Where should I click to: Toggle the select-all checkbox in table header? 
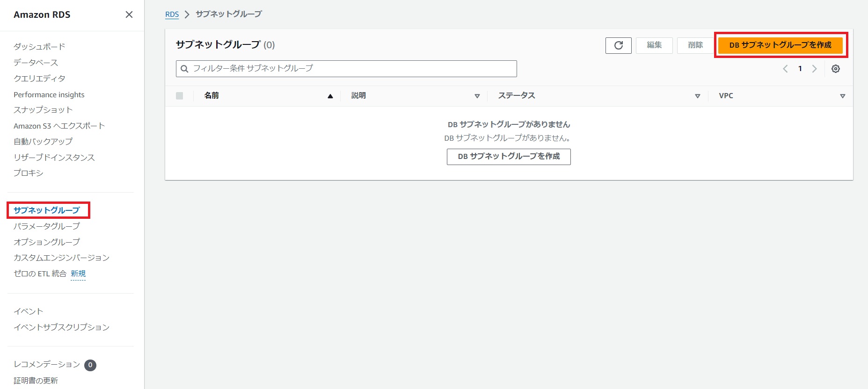click(179, 96)
